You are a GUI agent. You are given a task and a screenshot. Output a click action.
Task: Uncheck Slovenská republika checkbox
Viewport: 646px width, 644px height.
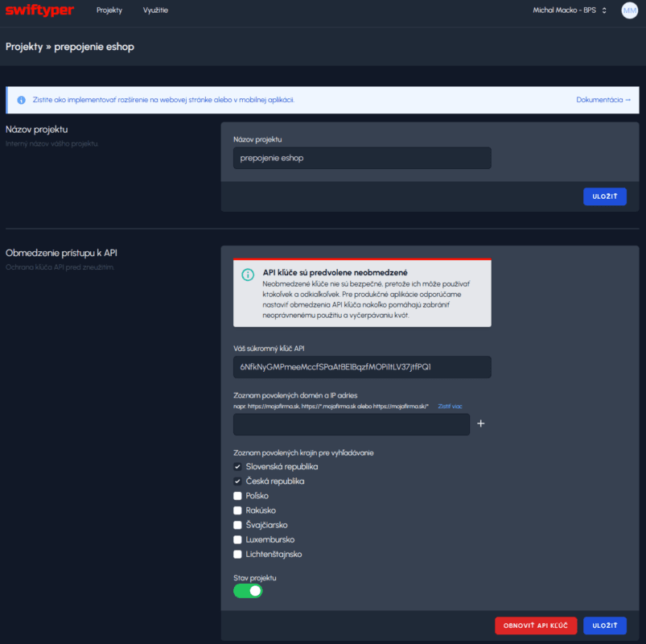click(x=237, y=467)
